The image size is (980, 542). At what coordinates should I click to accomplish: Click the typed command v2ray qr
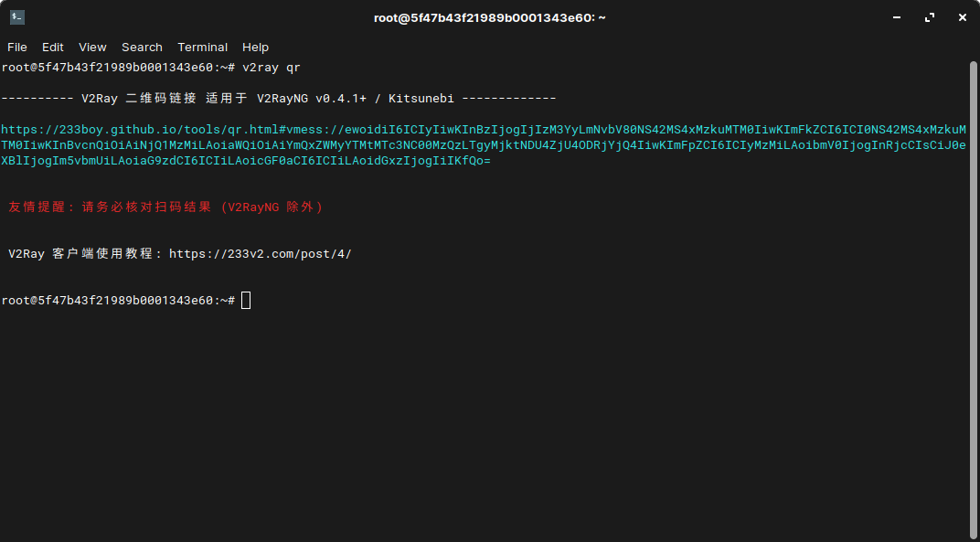click(272, 68)
